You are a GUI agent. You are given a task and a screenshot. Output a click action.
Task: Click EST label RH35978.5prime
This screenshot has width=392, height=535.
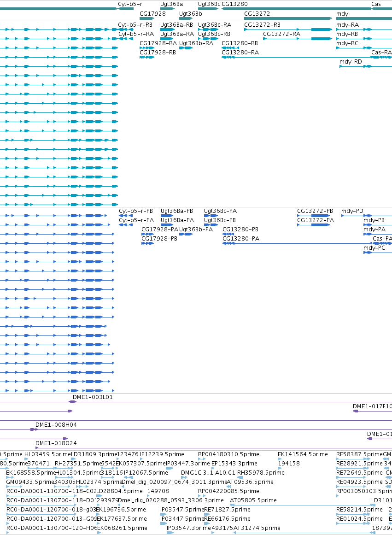[x=261, y=473]
